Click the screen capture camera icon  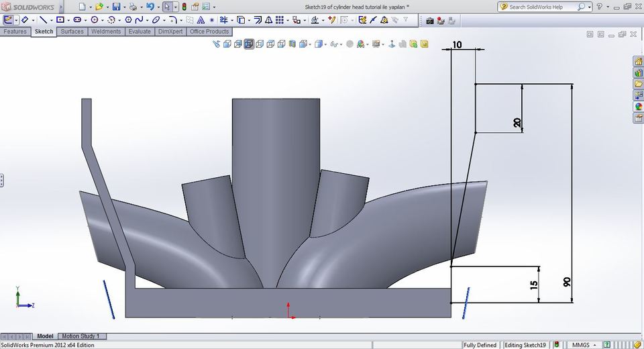pos(429,21)
